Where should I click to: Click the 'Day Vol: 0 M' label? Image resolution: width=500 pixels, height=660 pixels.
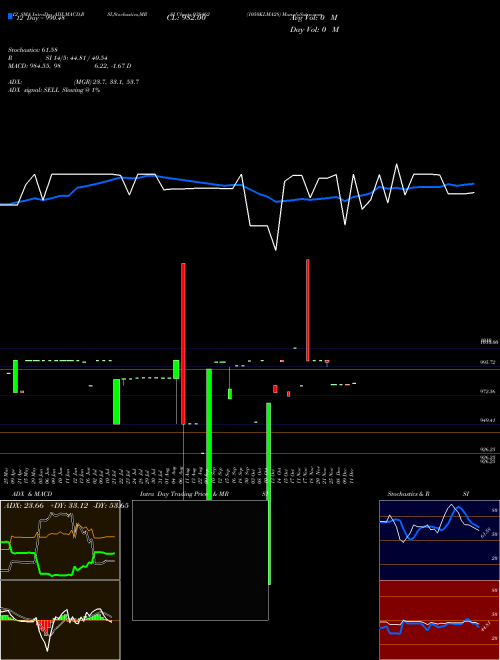pyautogui.click(x=314, y=30)
